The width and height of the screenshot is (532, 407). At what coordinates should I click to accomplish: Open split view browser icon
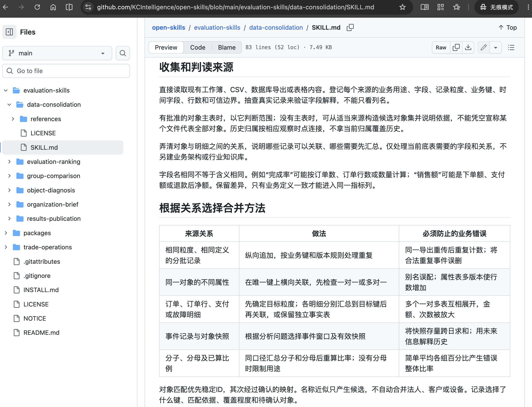[69, 7]
